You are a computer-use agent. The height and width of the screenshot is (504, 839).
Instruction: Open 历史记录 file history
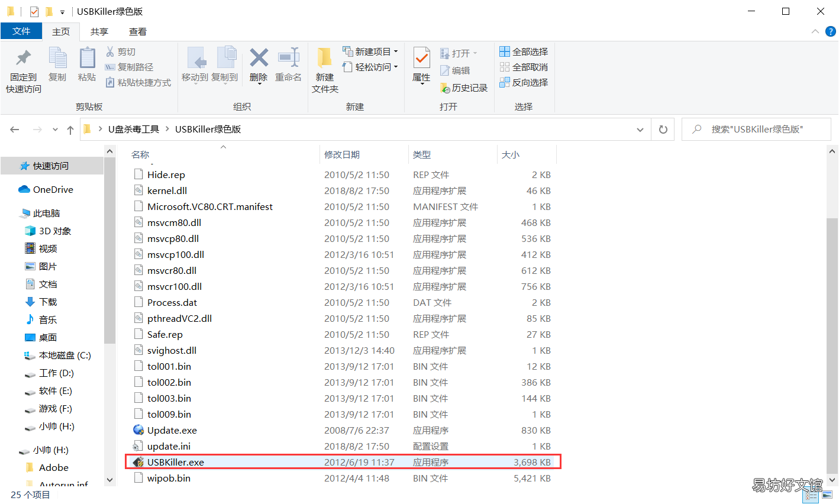[x=464, y=88]
